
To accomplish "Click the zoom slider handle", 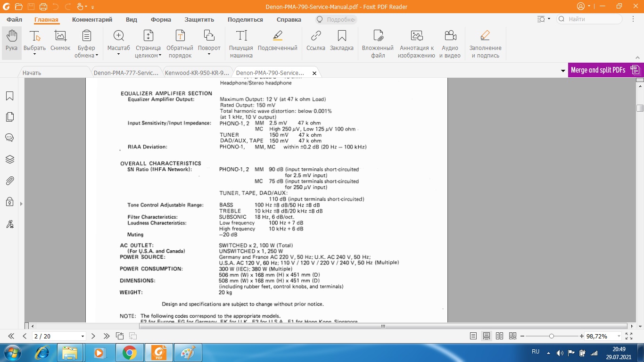I will click(x=552, y=336).
